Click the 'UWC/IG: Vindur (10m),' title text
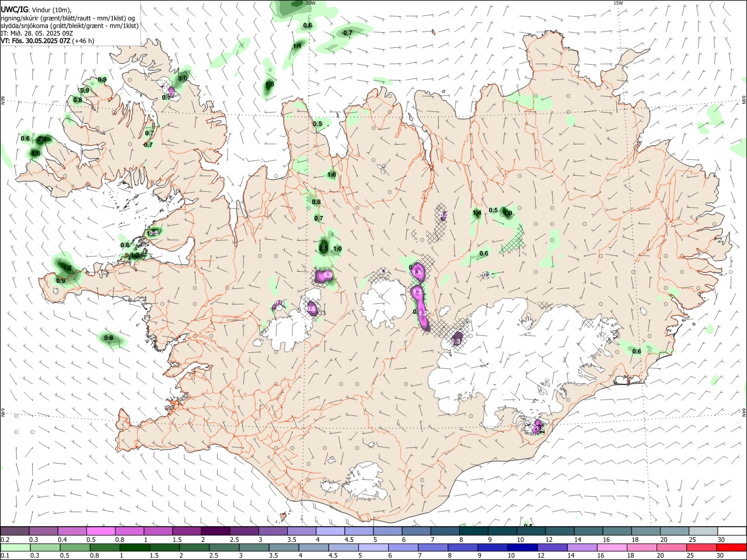The height and width of the screenshot is (560, 747). tap(36, 9)
